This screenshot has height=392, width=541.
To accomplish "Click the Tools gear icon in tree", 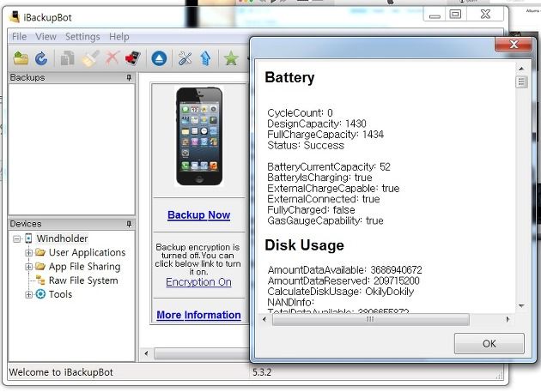I will (40, 294).
